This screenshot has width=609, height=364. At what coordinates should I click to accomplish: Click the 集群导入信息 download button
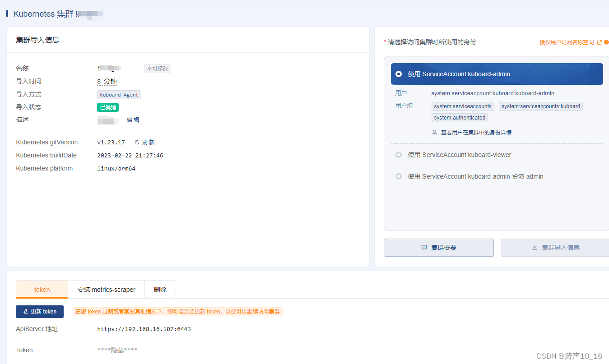click(x=555, y=248)
